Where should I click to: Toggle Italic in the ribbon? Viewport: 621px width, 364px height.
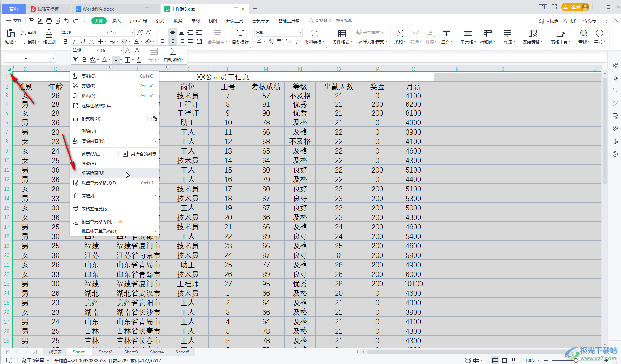tap(74, 41)
